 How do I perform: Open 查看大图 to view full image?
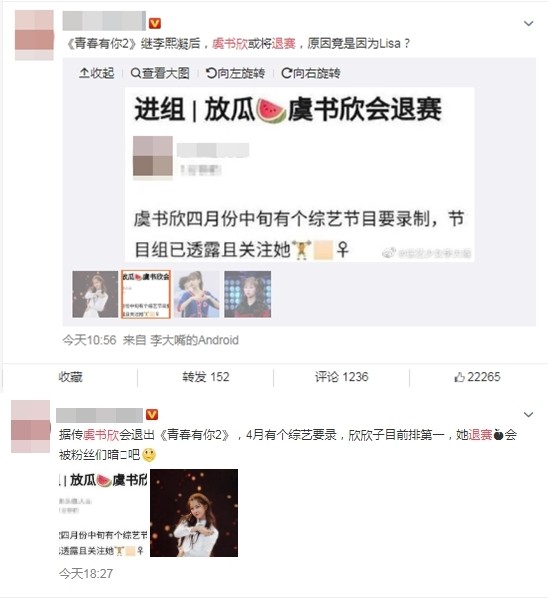(160, 73)
